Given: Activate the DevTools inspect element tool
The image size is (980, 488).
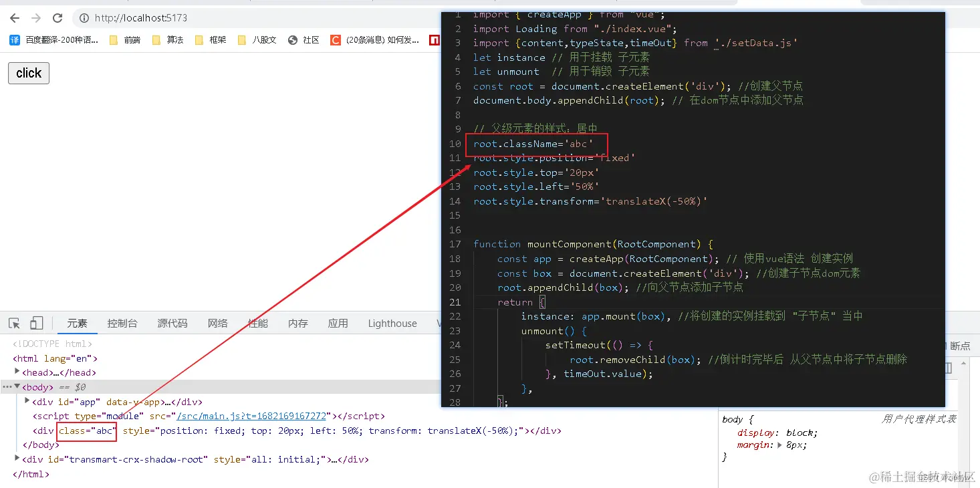Looking at the screenshot, I should (14, 324).
